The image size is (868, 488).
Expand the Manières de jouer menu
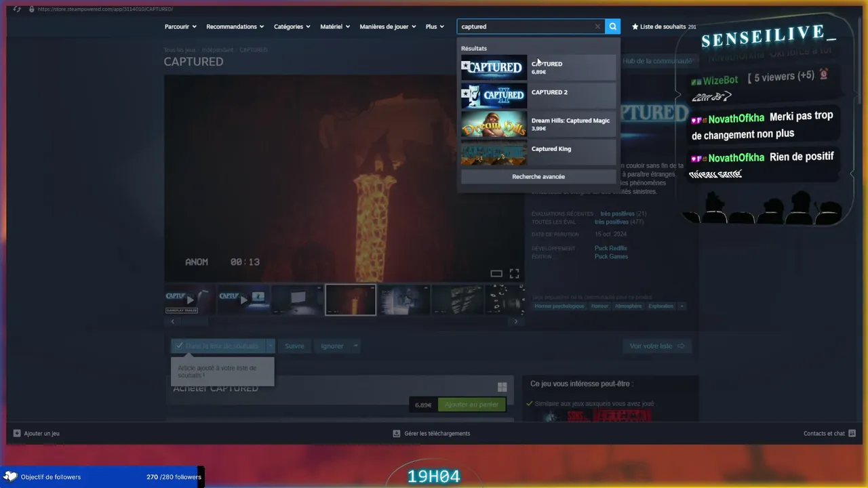click(388, 26)
